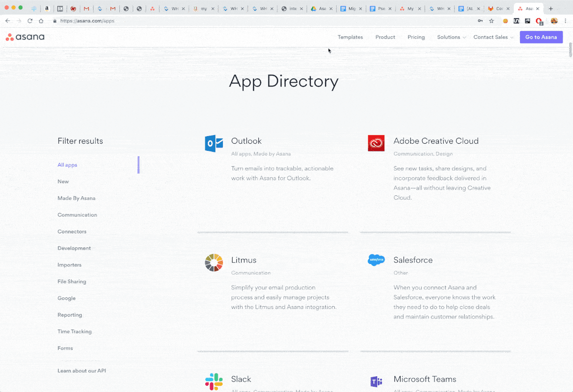Filter results by Communication
Screen dimensions: 573x392
[77, 215]
